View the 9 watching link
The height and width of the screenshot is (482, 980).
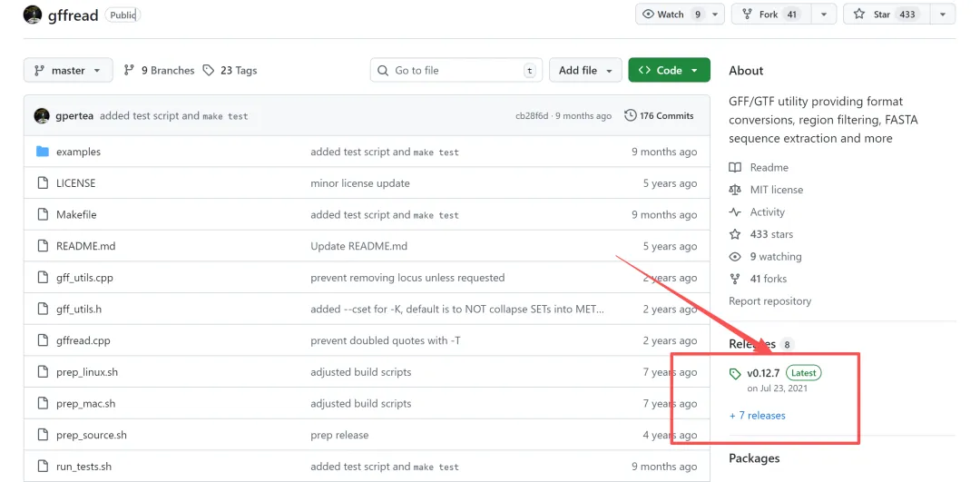(776, 256)
